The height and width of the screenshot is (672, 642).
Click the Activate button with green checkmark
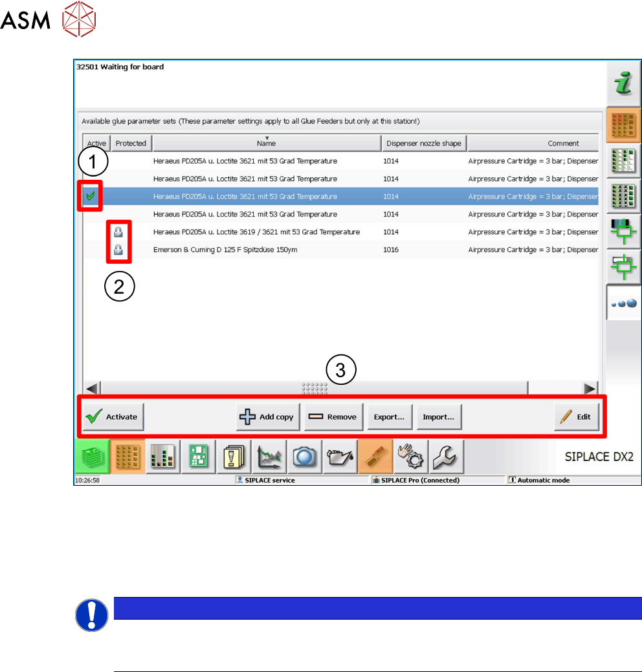113,417
